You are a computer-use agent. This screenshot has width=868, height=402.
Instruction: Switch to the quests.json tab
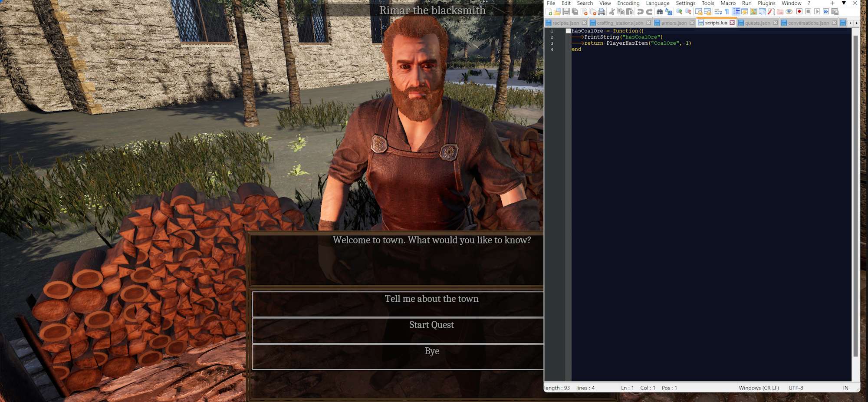(x=757, y=23)
